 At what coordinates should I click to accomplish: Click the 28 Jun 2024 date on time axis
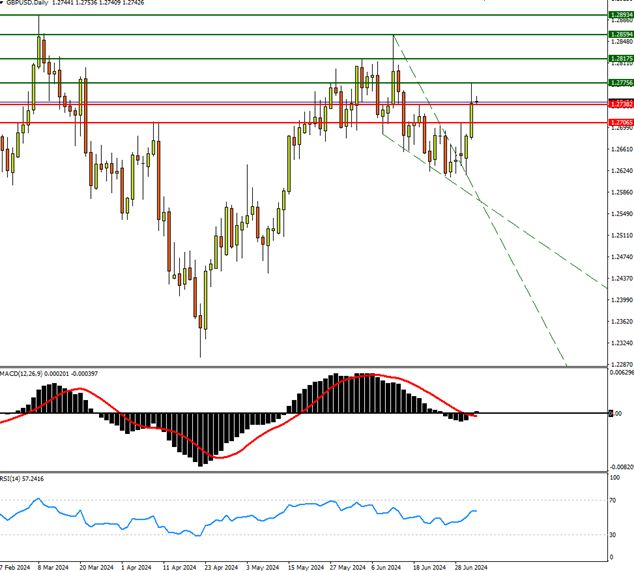click(x=469, y=565)
